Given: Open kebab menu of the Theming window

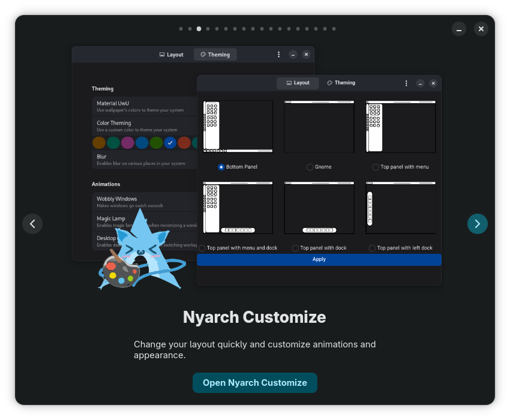Looking at the screenshot, I should pos(278,55).
